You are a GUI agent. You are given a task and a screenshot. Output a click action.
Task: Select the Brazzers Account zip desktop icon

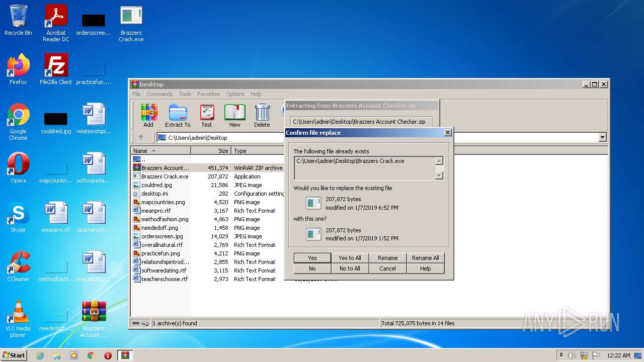[x=94, y=319]
